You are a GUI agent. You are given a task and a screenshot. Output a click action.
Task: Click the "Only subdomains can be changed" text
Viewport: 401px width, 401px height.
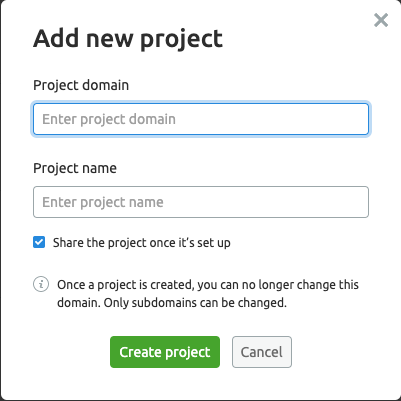pos(195,303)
